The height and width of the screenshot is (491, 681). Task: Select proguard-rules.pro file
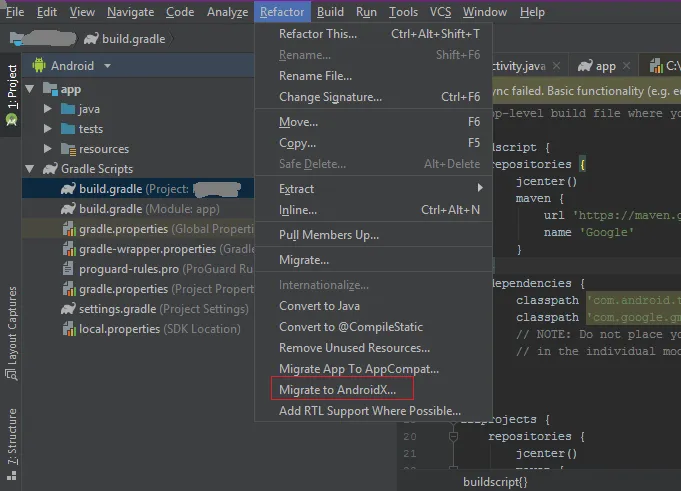[x=138, y=269]
